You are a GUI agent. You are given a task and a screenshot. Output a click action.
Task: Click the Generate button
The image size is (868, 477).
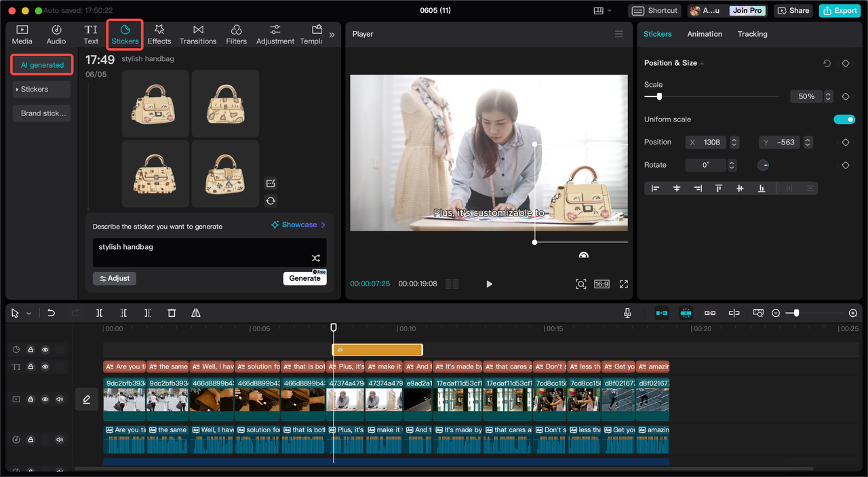tap(304, 278)
